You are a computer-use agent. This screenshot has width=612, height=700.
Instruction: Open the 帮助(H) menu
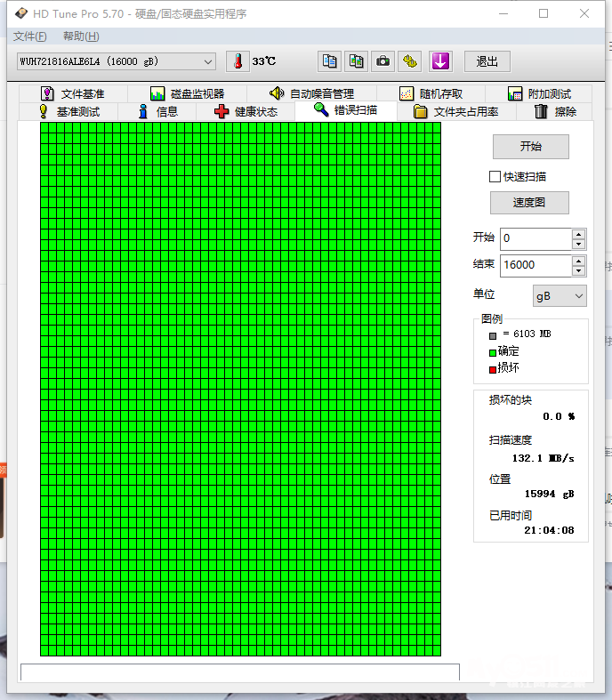81,36
